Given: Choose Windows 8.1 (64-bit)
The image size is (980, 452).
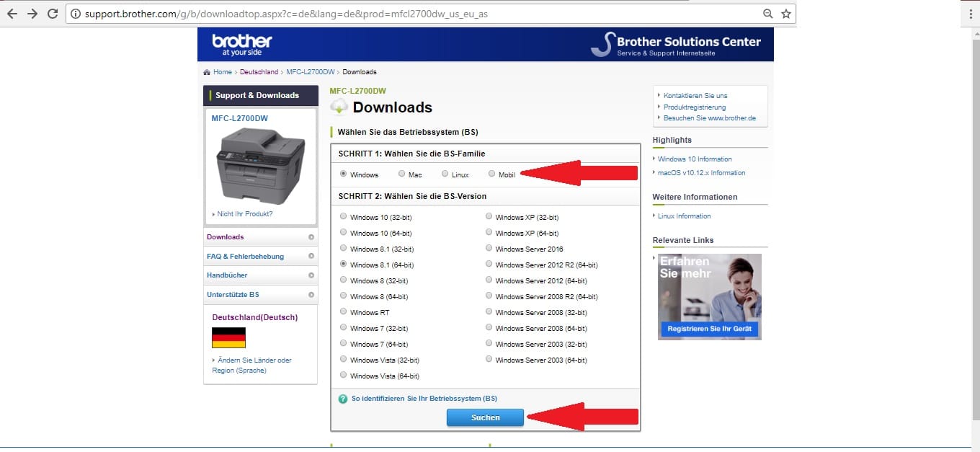Looking at the screenshot, I should (343, 264).
